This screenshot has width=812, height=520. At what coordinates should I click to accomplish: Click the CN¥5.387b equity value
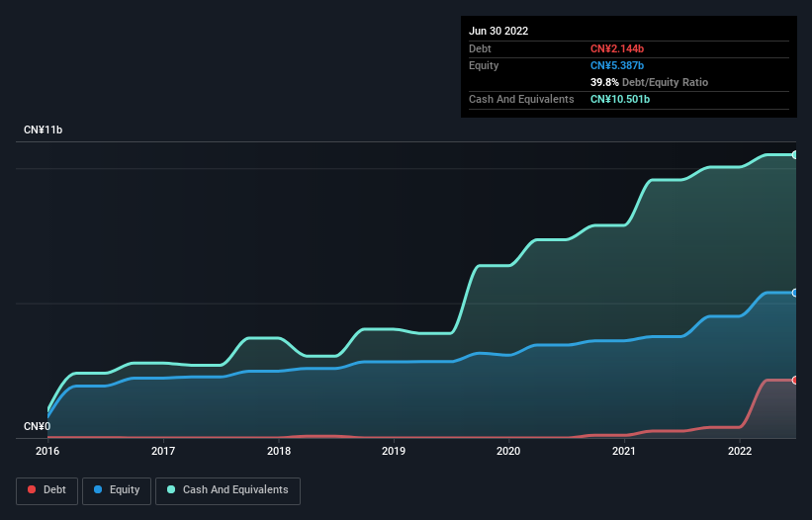pyautogui.click(x=617, y=65)
